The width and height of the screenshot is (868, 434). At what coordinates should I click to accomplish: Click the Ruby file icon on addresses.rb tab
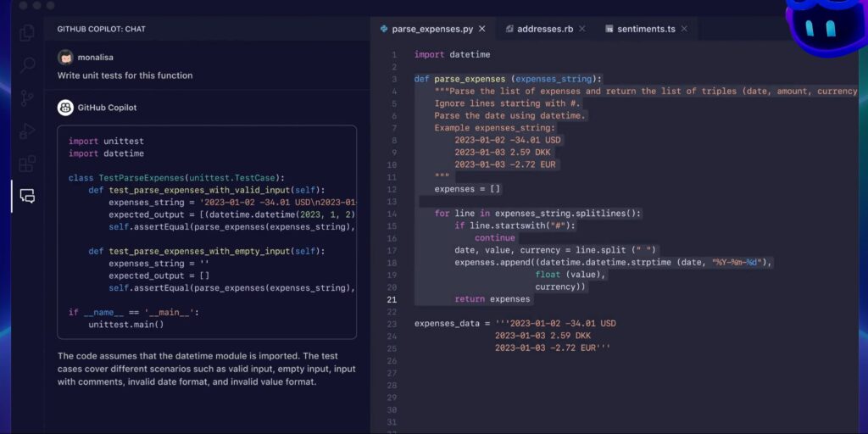(x=509, y=29)
